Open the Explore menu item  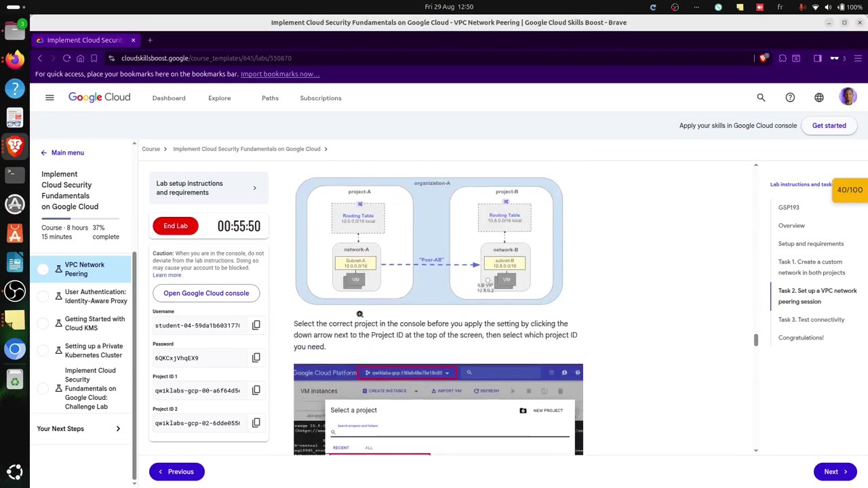click(x=220, y=98)
